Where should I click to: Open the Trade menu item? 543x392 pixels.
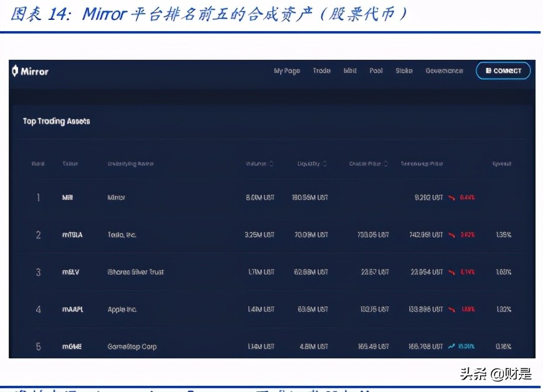pos(322,70)
